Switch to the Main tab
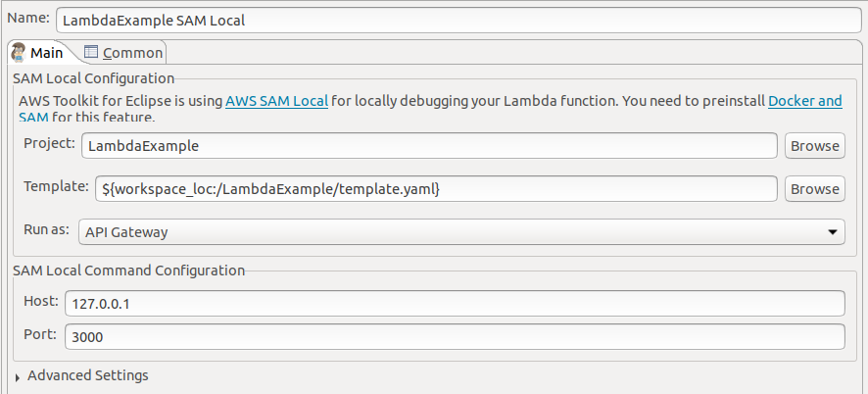 (45, 52)
